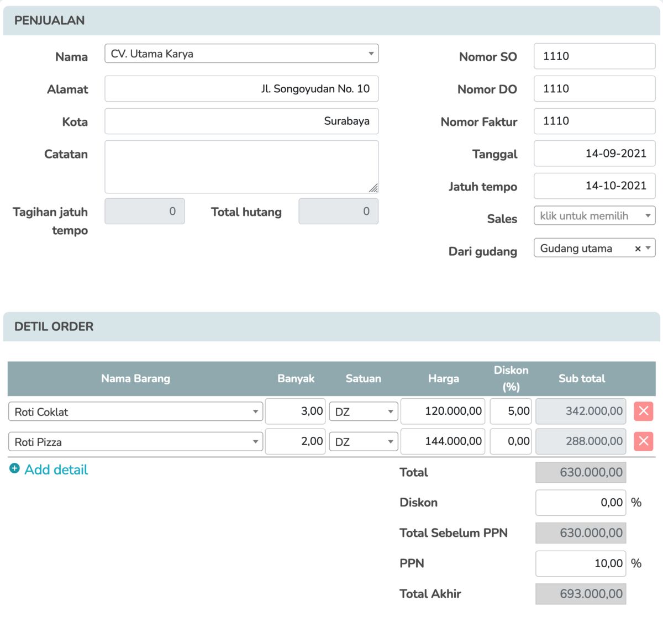
Task: Edit the Roti Coklat Diskon field
Action: (511, 411)
